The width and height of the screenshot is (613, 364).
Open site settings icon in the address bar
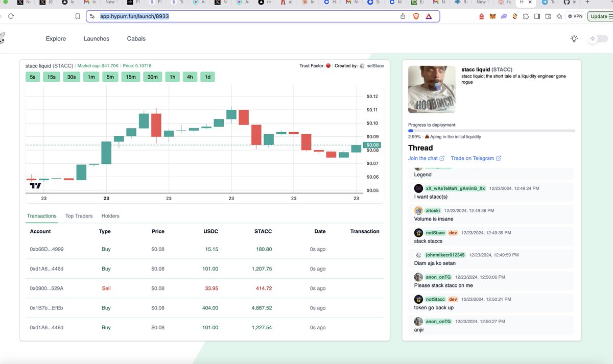(x=92, y=16)
